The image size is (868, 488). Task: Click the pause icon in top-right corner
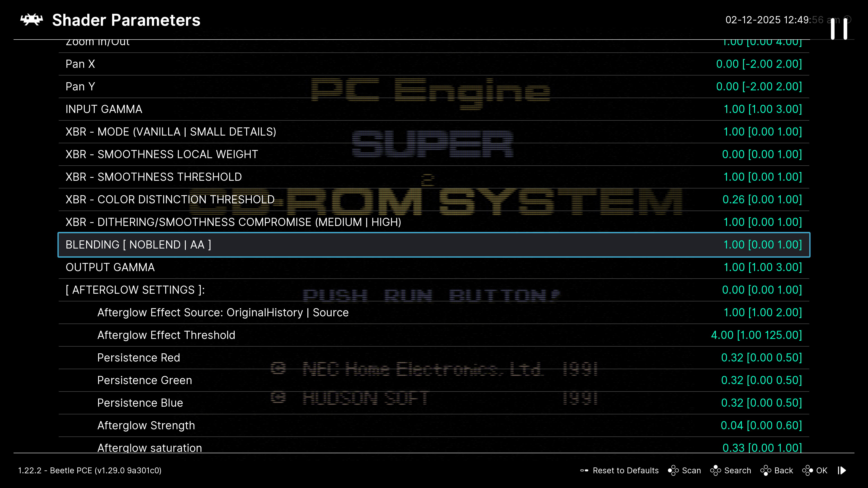(839, 29)
